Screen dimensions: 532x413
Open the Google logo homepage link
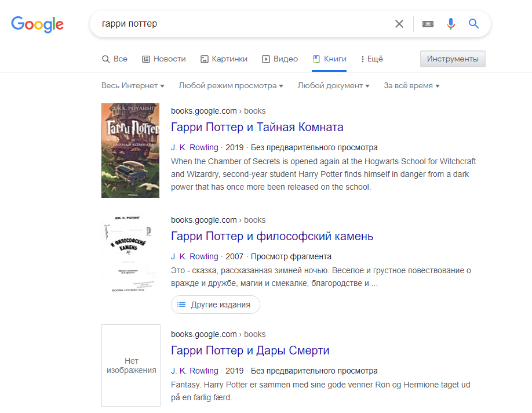point(37,24)
